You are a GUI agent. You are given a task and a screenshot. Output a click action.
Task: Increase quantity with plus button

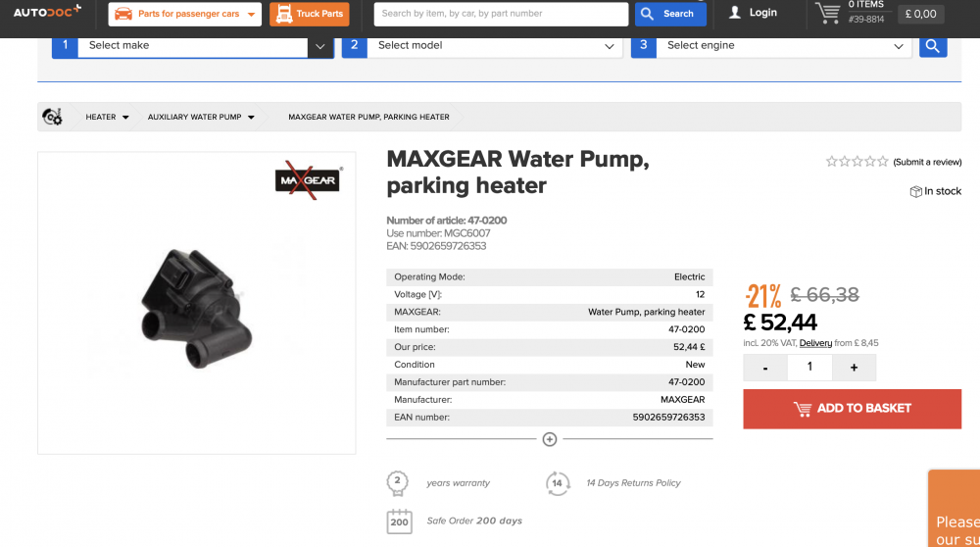click(854, 368)
